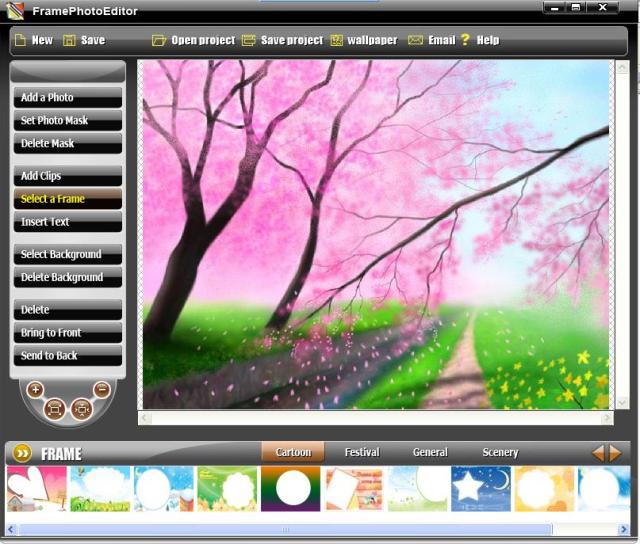Show previous frames with left arrow

[x=598, y=453]
